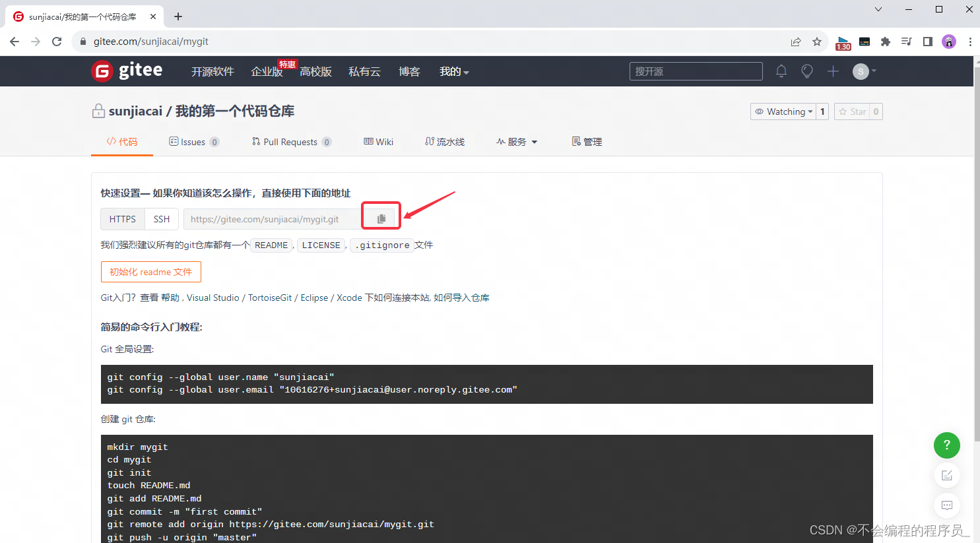Viewport: 980px width, 543px height.
Task: Expand the 服务 dropdown tab
Action: [x=517, y=142]
